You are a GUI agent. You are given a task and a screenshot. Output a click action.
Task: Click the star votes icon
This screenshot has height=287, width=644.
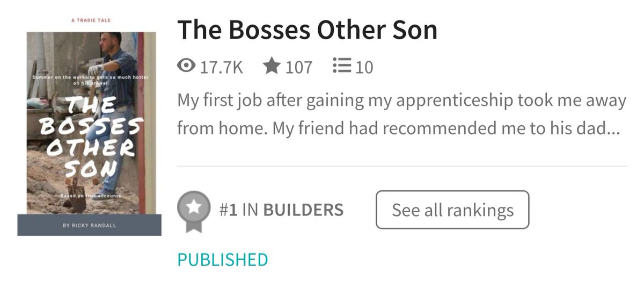point(272,66)
